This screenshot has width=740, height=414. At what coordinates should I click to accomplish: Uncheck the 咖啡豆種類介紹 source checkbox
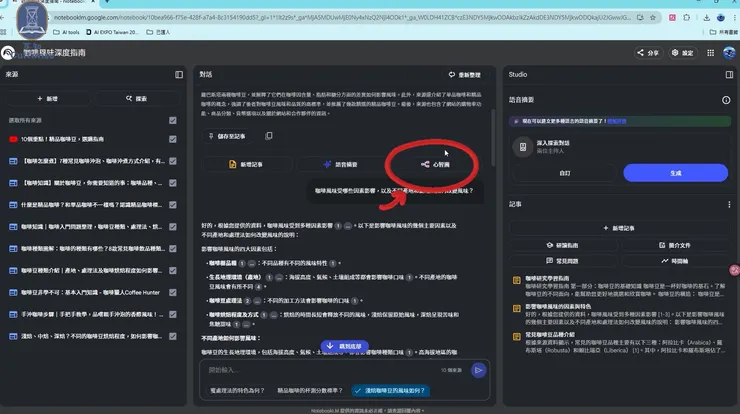(173, 270)
